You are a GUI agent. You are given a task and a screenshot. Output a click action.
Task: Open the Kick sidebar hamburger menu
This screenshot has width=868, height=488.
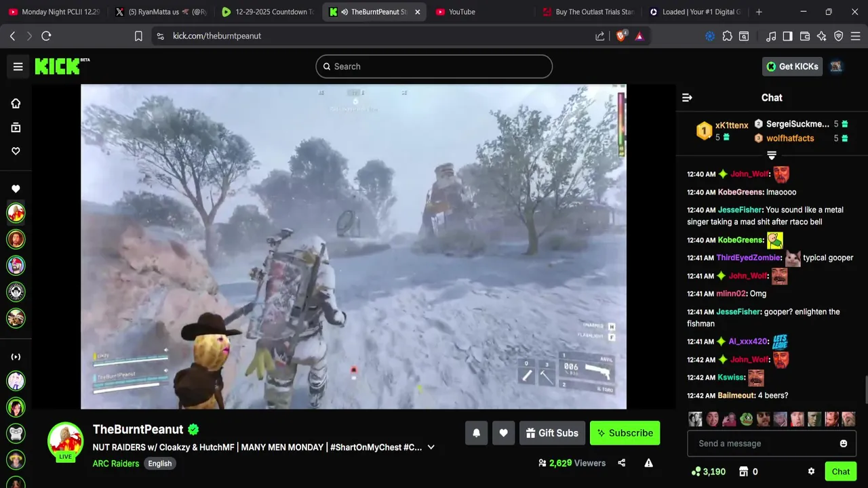[18, 66]
